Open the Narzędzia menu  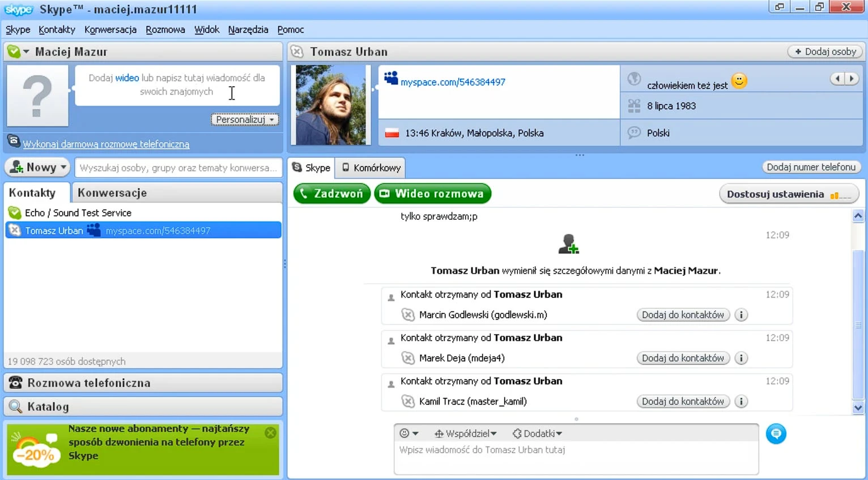click(248, 29)
